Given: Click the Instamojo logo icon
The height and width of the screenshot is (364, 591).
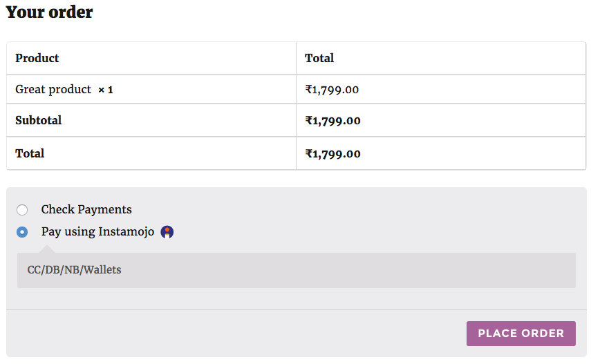Looking at the screenshot, I should coord(167,232).
